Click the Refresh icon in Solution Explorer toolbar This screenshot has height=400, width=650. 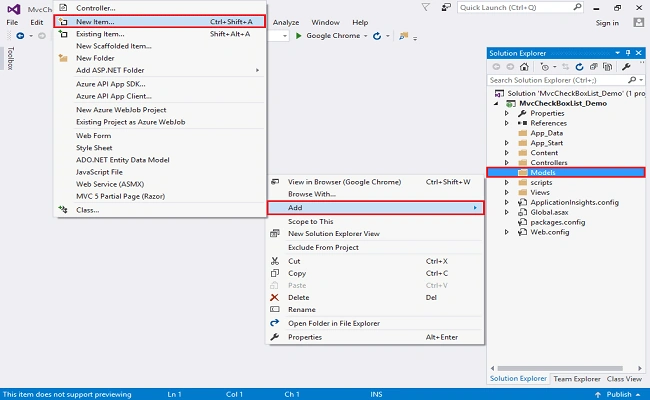pyautogui.click(x=579, y=67)
